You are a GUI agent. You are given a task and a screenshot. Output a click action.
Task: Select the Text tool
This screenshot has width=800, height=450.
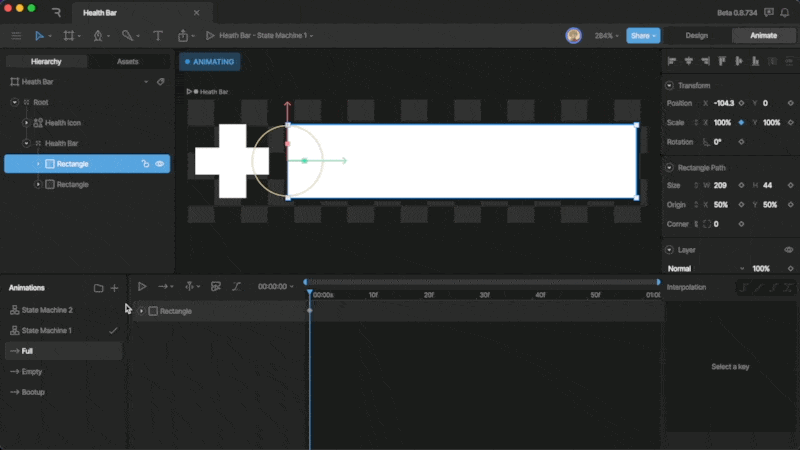pos(157,36)
